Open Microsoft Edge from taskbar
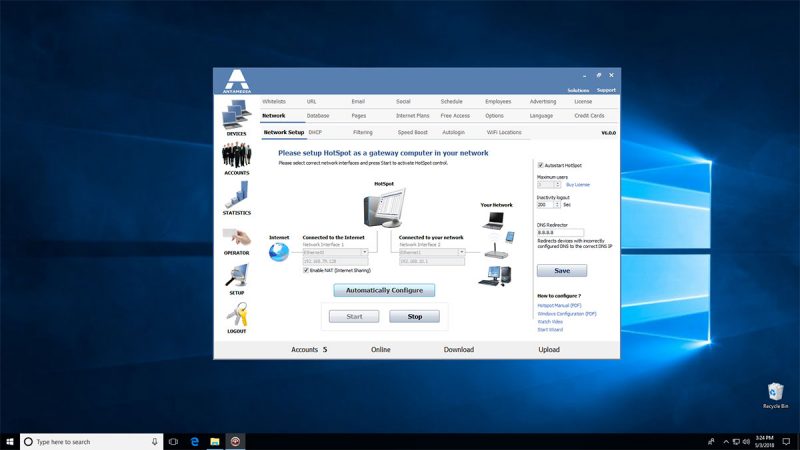Image resolution: width=800 pixels, height=450 pixels. click(x=196, y=441)
